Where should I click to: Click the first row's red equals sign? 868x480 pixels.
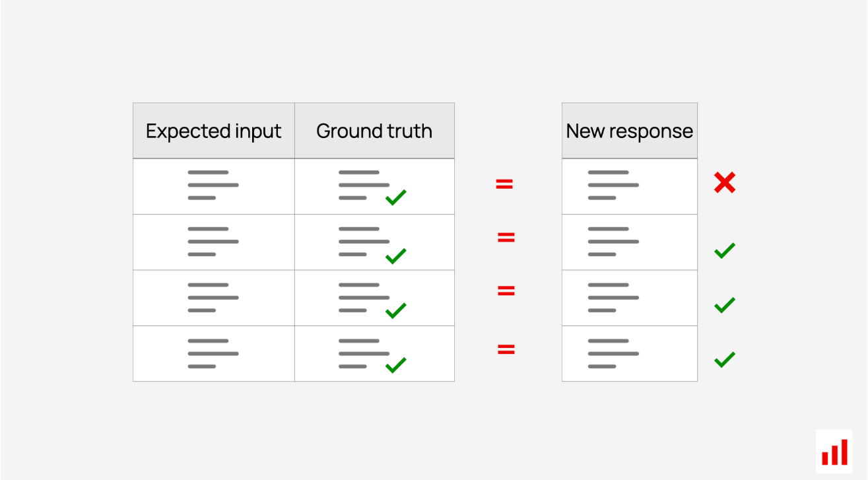[x=504, y=184]
